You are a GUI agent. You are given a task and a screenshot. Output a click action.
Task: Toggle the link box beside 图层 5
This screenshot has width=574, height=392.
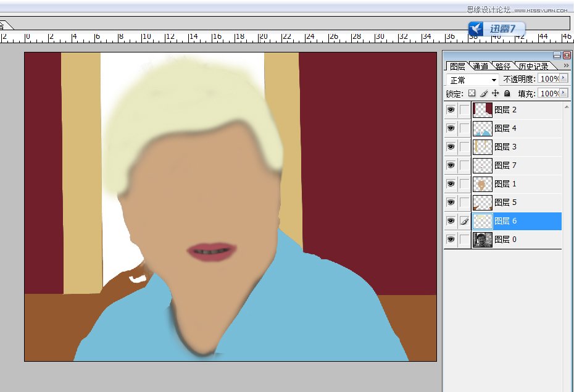(465, 202)
